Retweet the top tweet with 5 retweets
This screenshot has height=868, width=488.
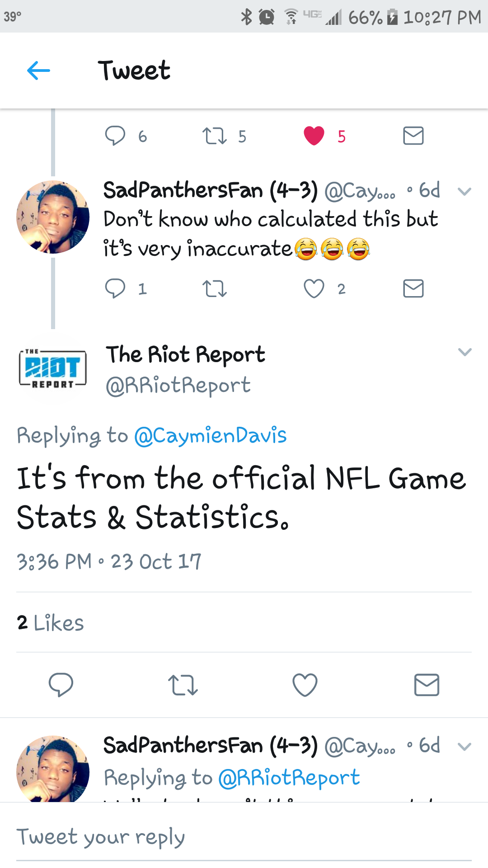tap(214, 136)
